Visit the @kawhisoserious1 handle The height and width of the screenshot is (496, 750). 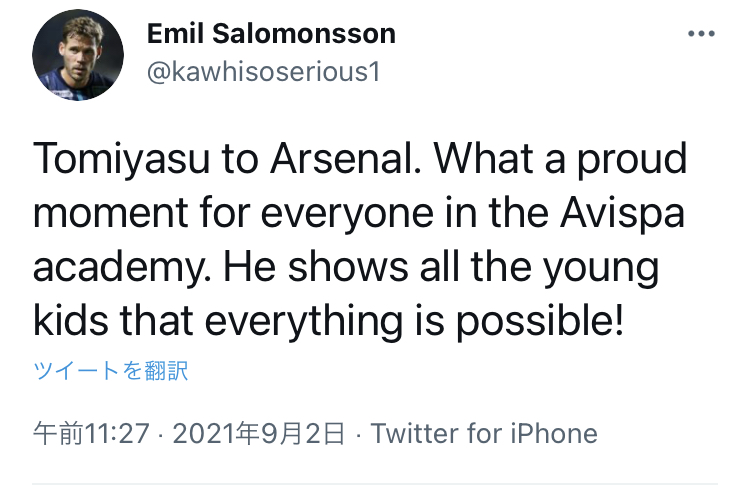coord(263,72)
